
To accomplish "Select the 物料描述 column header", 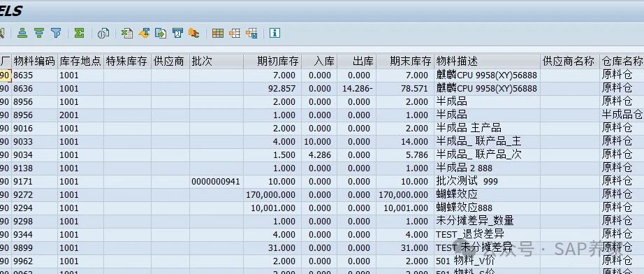I will 487,62.
